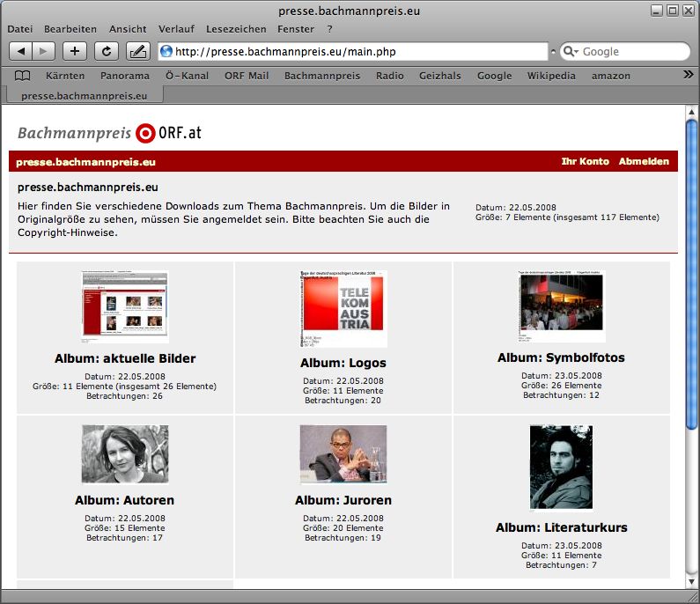Click presse.bachmannpreis.eu in red header bar
The image size is (700, 604).
(x=85, y=162)
